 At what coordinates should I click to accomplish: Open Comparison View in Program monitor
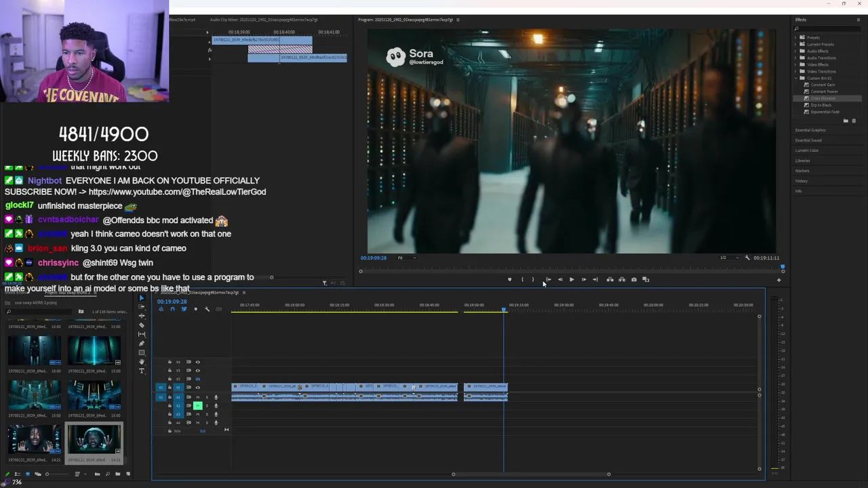(646, 279)
